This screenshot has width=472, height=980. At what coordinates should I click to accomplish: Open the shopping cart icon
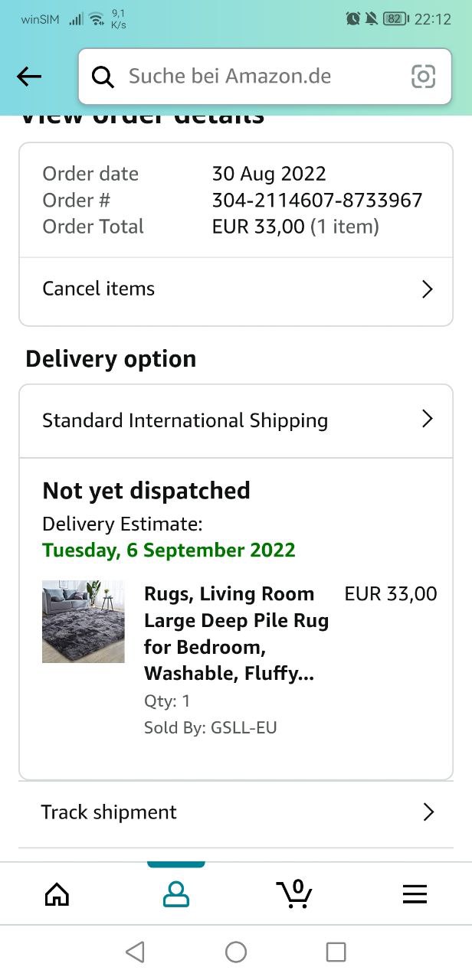(294, 893)
